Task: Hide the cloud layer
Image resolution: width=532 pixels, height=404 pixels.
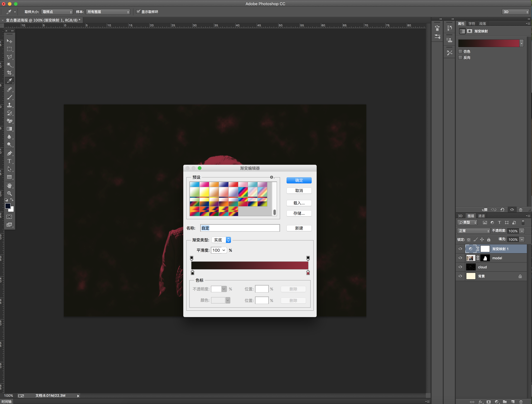Action: pos(460,267)
